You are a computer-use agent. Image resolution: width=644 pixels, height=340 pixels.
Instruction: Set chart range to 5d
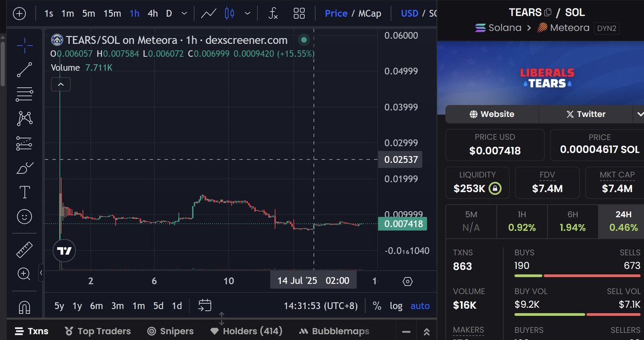[158, 306]
